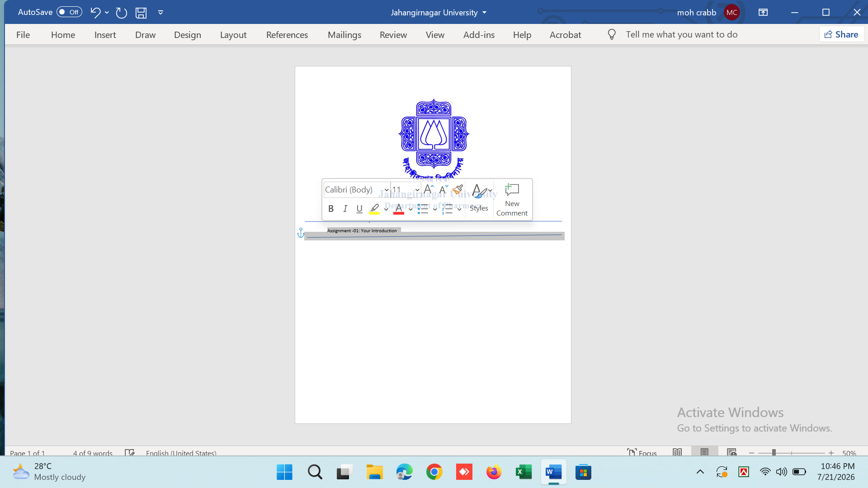868x488 pixels.
Task: Toggle underline formatting in the mini toolbar
Action: pos(359,209)
